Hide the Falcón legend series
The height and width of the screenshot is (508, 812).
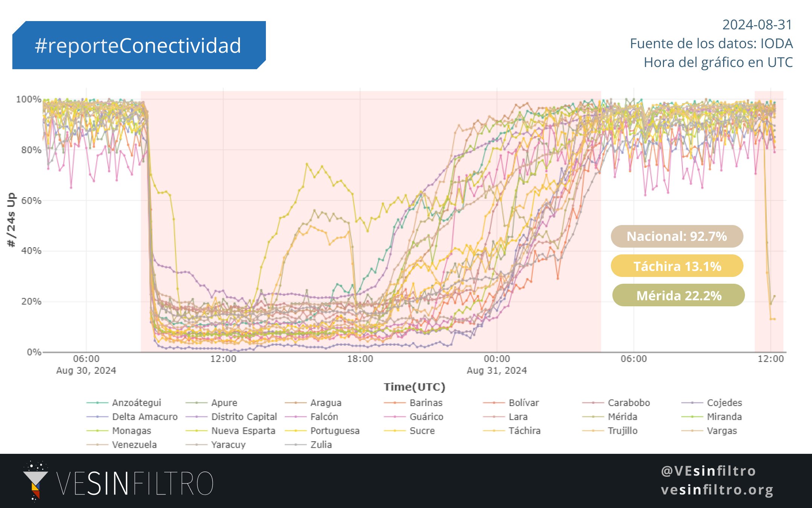(324, 417)
